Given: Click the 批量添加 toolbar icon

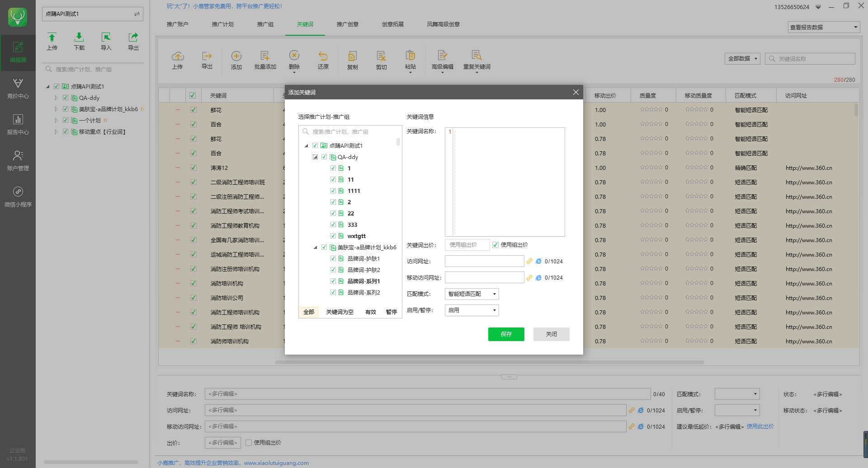Looking at the screenshot, I should coord(265,61).
